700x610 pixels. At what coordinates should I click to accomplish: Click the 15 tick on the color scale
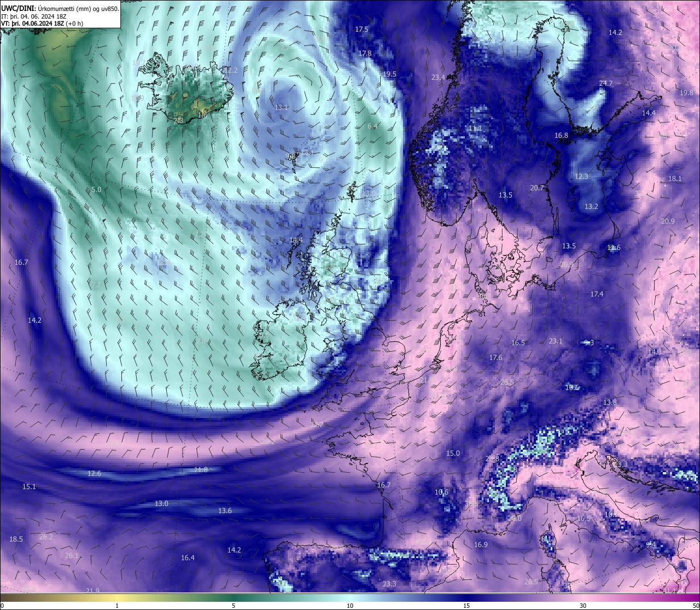point(466,606)
